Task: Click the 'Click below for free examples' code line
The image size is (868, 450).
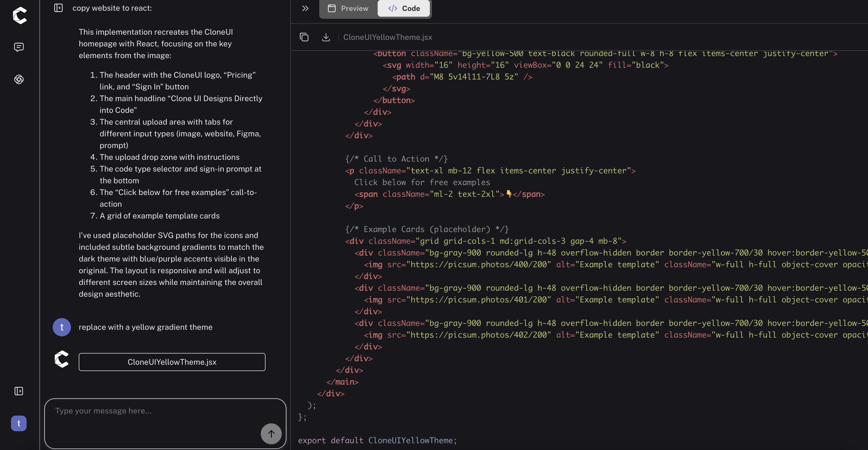Action: click(422, 183)
